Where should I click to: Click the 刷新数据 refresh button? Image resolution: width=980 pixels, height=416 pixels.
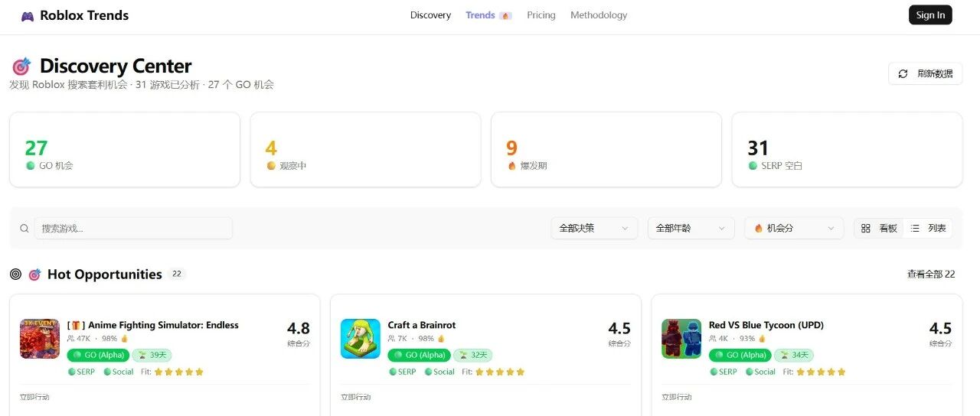click(925, 73)
